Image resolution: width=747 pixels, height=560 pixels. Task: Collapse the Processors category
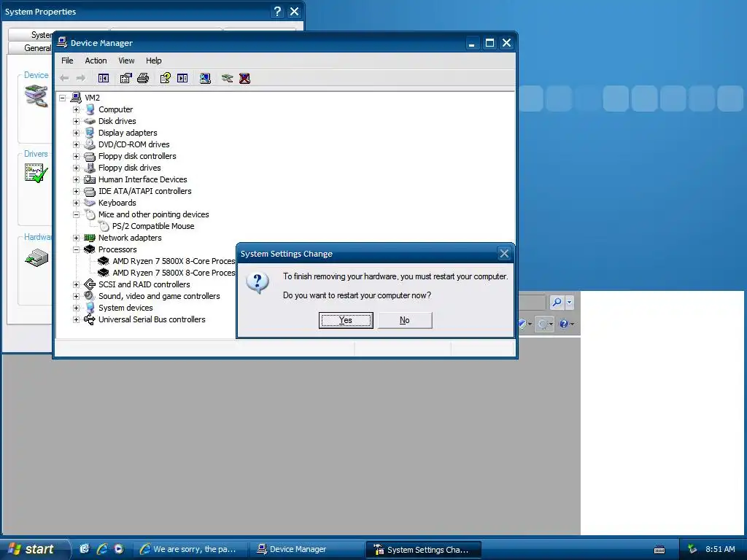coord(76,249)
